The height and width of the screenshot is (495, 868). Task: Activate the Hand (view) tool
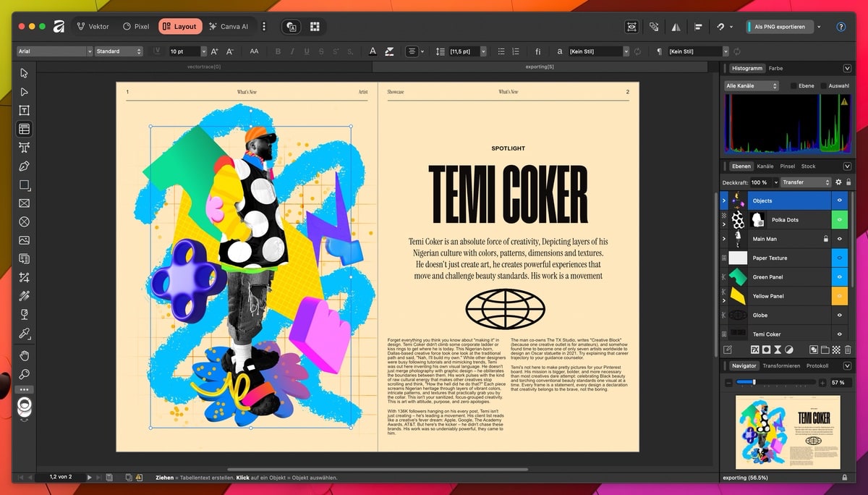click(x=24, y=355)
